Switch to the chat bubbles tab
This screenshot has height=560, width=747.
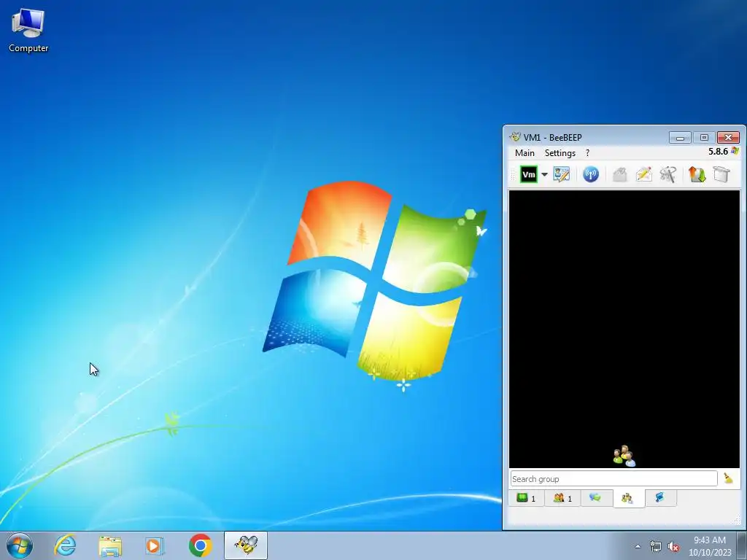point(595,497)
